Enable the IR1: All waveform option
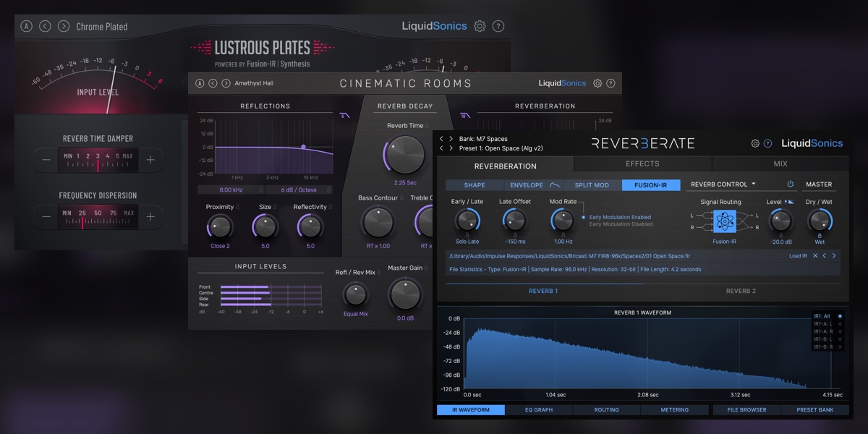This screenshot has height=434, width=868. 840,316
